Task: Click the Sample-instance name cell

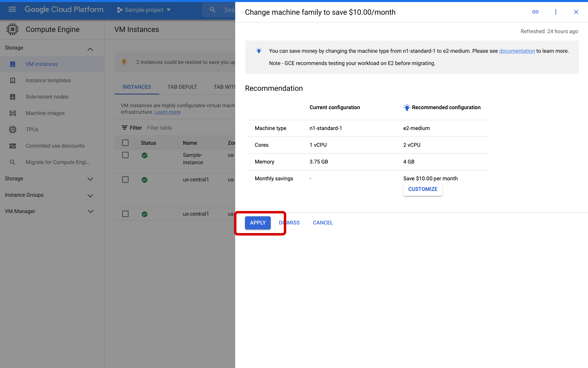Action: [193, 159]
